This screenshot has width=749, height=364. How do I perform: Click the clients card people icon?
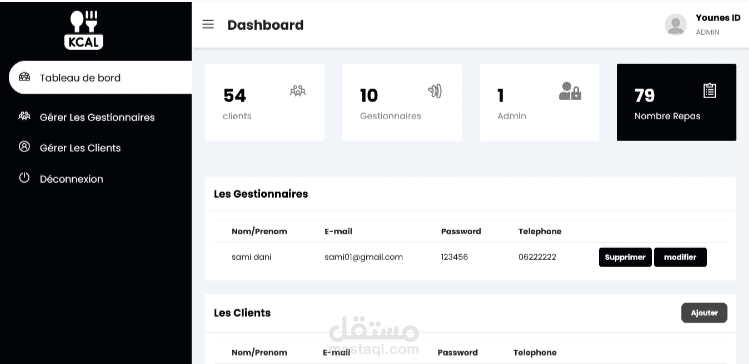[298, 90]
